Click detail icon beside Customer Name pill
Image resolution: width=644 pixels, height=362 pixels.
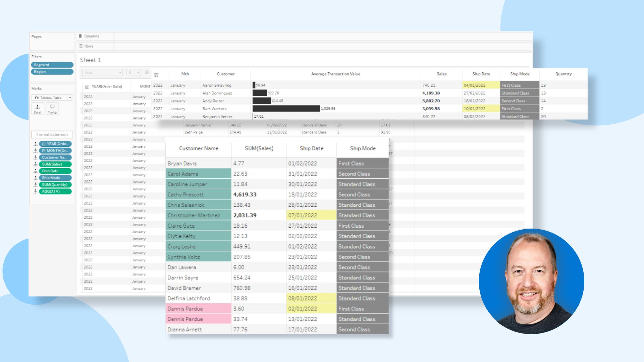pos(35,158)
